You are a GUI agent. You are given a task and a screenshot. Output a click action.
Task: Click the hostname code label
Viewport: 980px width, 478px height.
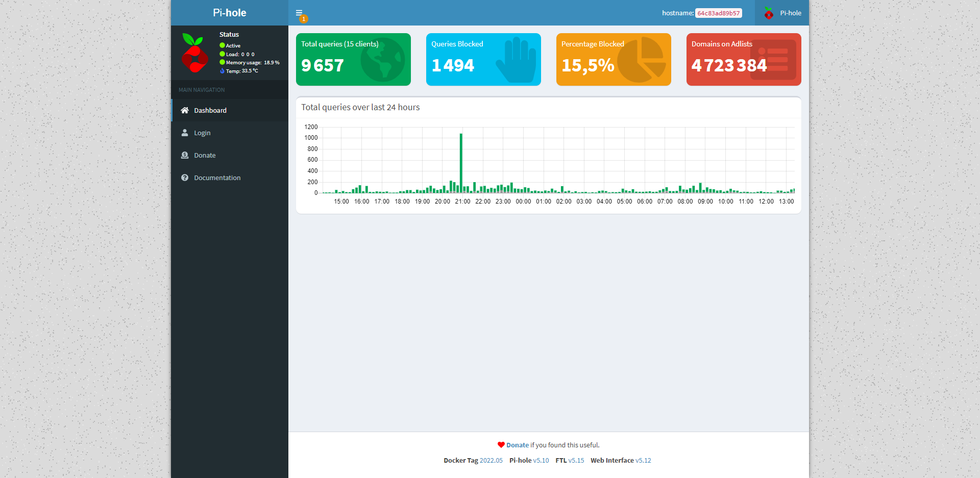718,13
